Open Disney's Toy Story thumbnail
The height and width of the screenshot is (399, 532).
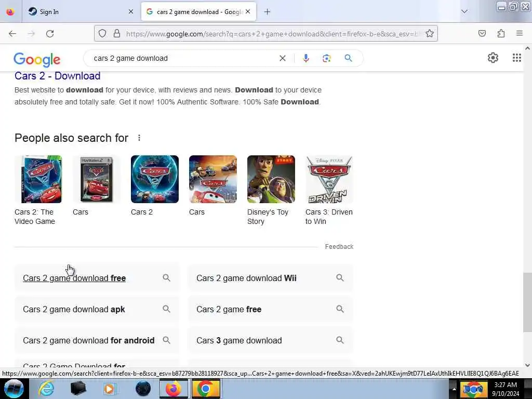pos(271,179)
